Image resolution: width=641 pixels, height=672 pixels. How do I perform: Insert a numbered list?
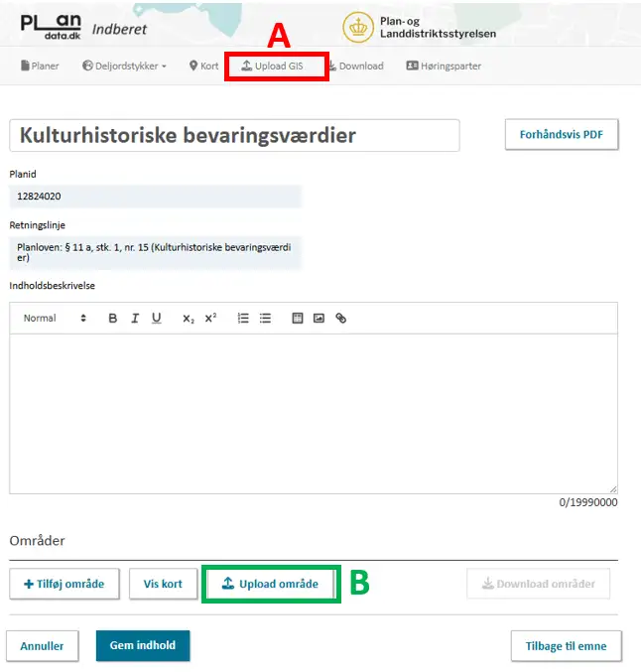coord(243,319)
